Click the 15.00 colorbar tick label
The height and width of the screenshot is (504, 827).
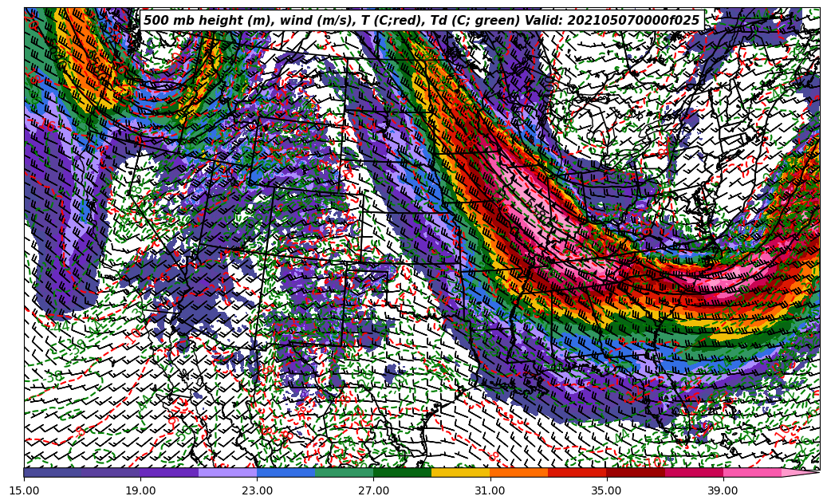(24, 490)
